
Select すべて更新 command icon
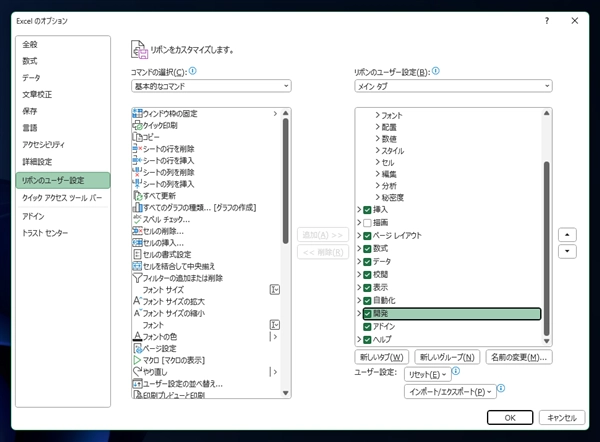(137, 196)
